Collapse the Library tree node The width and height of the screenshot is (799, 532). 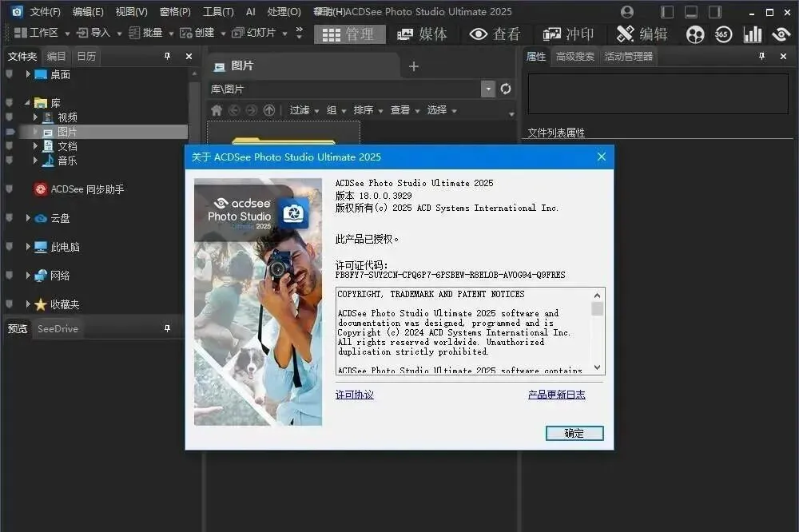point(27,102)
